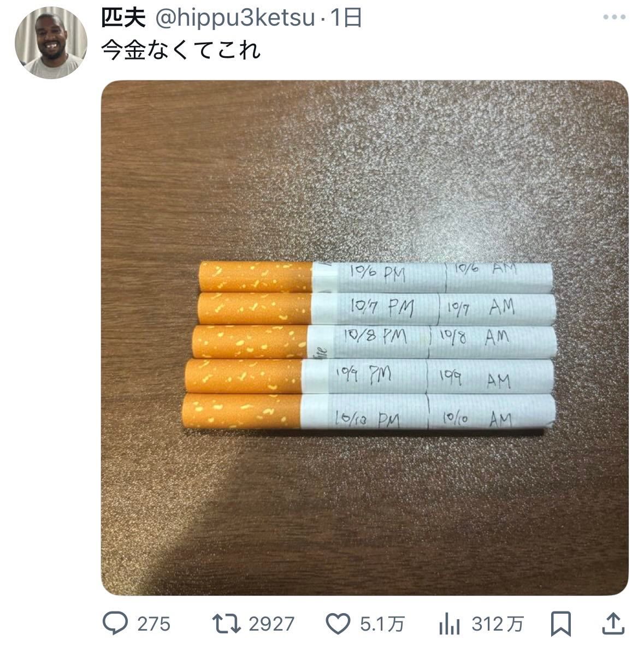Open the share icon menu
644x653 pixels.
tap(613, 624)
